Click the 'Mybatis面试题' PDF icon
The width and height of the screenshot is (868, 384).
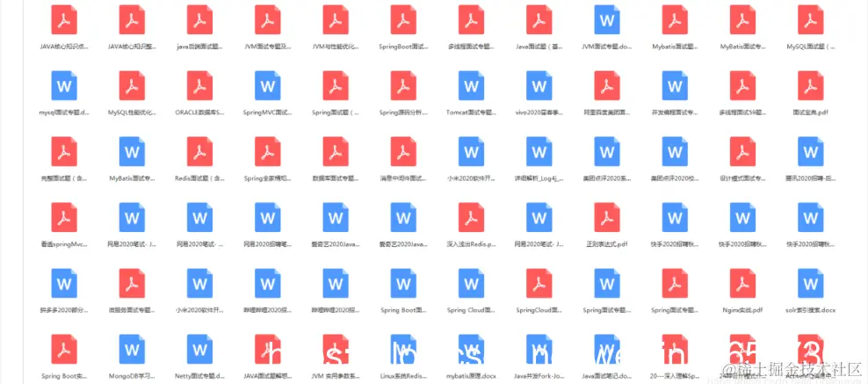pos(675,19)
